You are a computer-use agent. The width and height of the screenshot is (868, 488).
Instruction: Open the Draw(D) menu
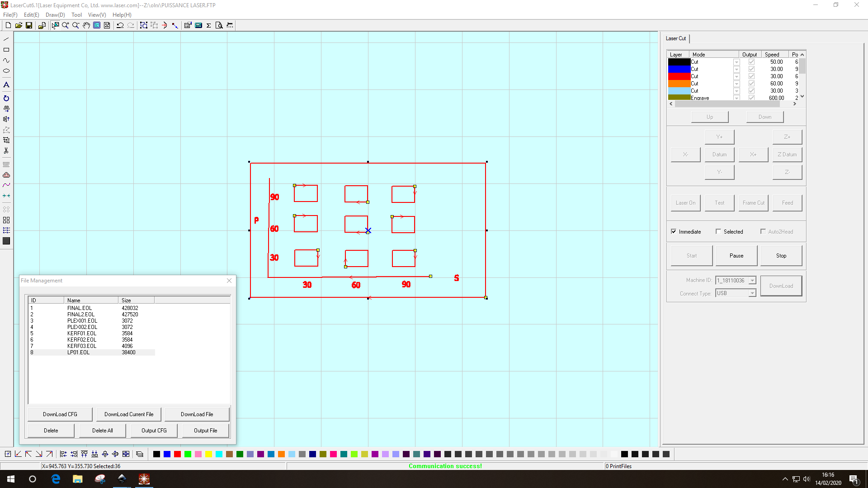[55, 15]
